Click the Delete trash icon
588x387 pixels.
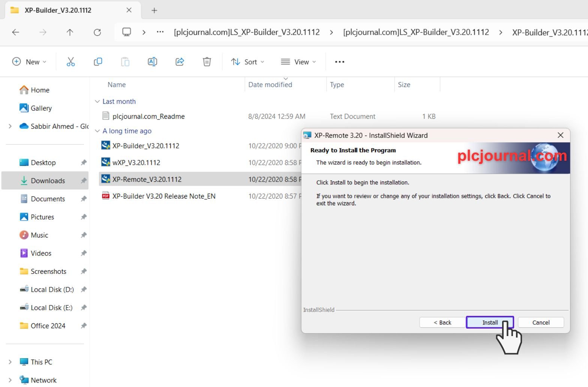(x=207, y=62)
